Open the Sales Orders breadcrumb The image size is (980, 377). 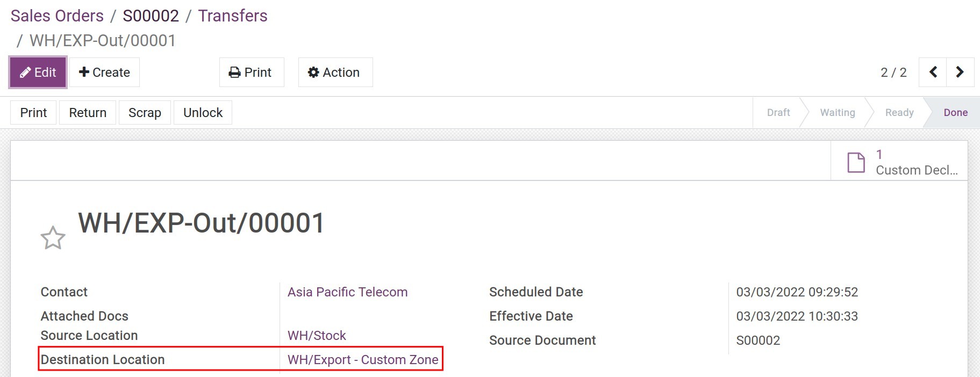(56, 16)
